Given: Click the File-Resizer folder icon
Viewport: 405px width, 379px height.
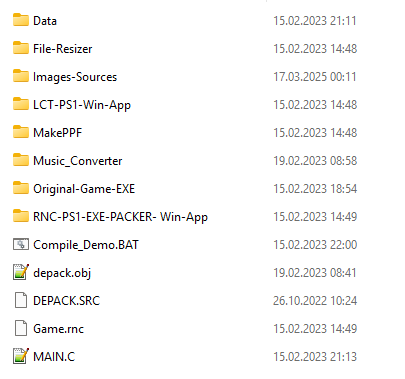Looking at the screenshot, I should (x=21, y=48).
